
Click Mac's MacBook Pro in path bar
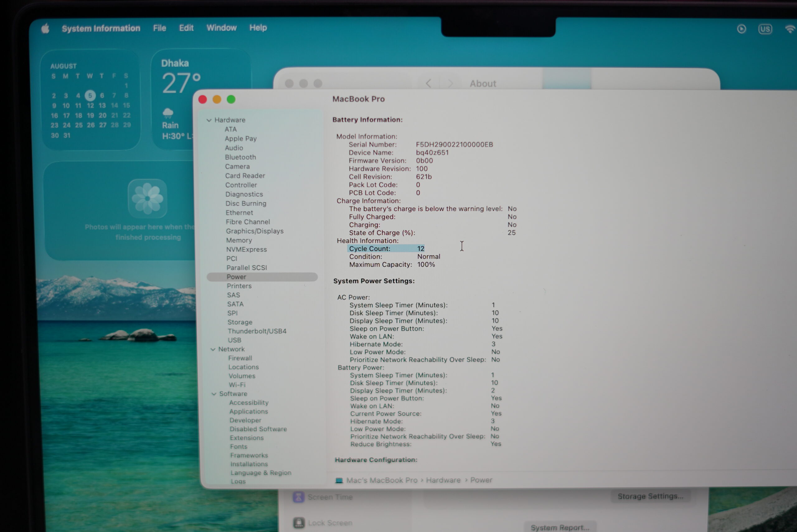tap(382, 480)
